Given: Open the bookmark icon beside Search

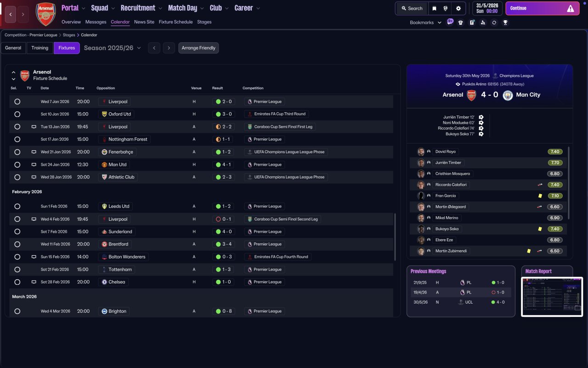Looking at the screenshot, I should point(434,8).
